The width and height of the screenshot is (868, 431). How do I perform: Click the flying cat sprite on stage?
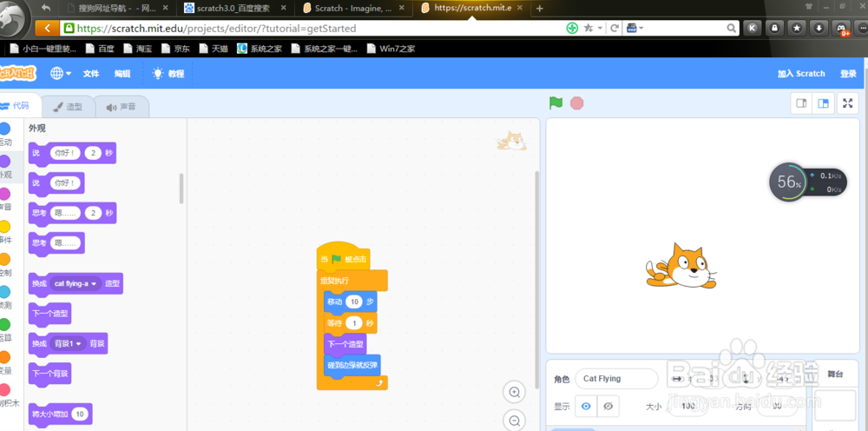pyautogui.click(x=681, y=266)
